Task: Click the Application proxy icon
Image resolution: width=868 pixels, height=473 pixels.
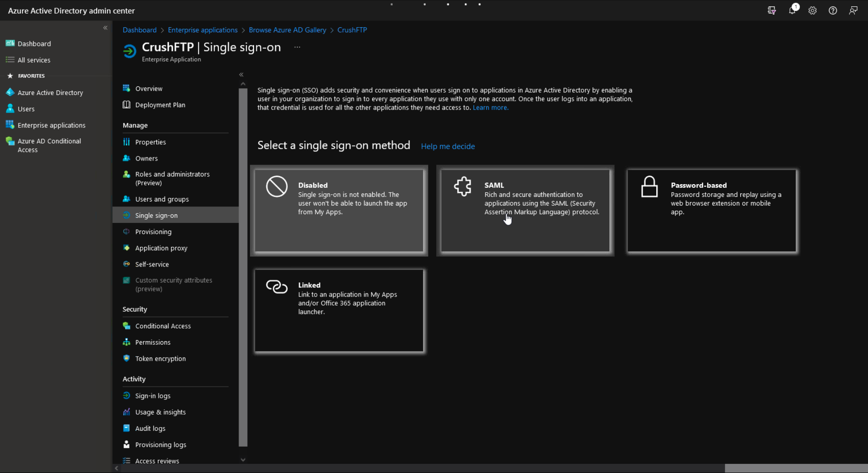Action: [x=126, y=248]
